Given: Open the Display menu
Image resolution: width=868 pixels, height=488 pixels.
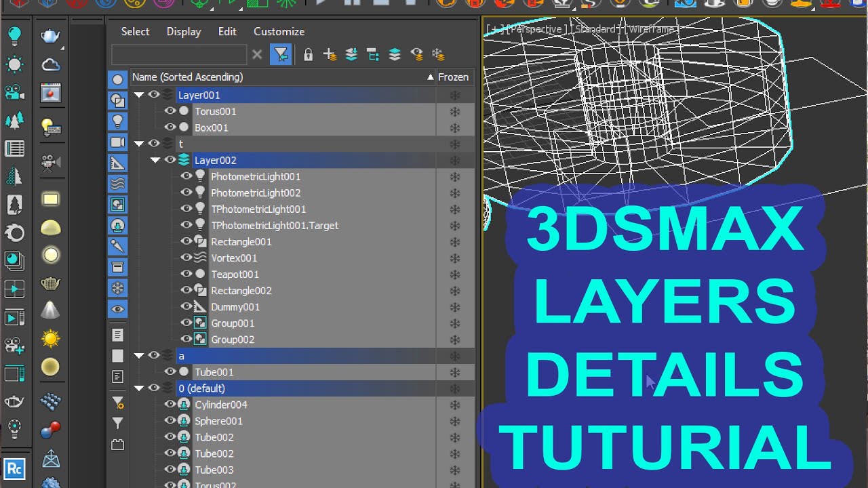Looking at the screenshot, I should (x=184, y=31).
